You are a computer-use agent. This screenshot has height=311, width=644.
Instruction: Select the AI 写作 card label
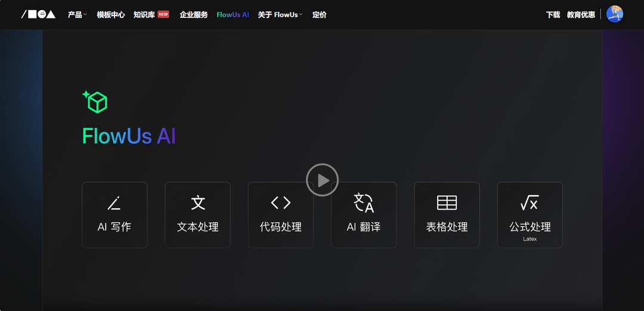point(114,227)
